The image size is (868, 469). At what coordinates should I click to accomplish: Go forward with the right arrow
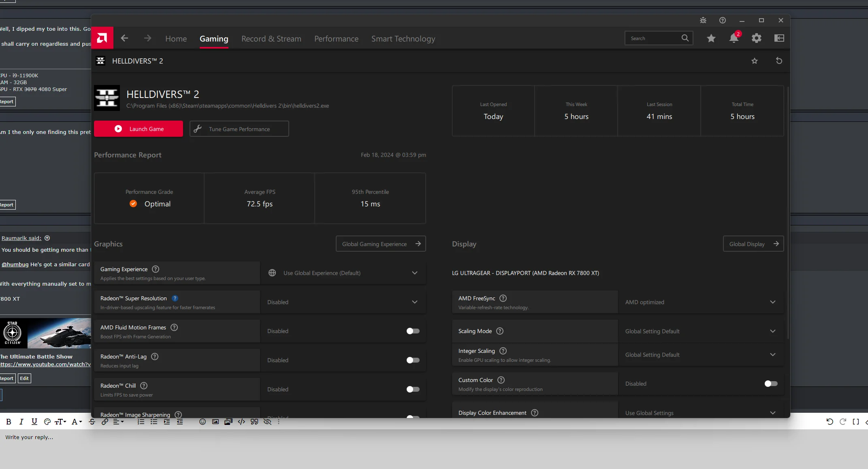point(147,38)
